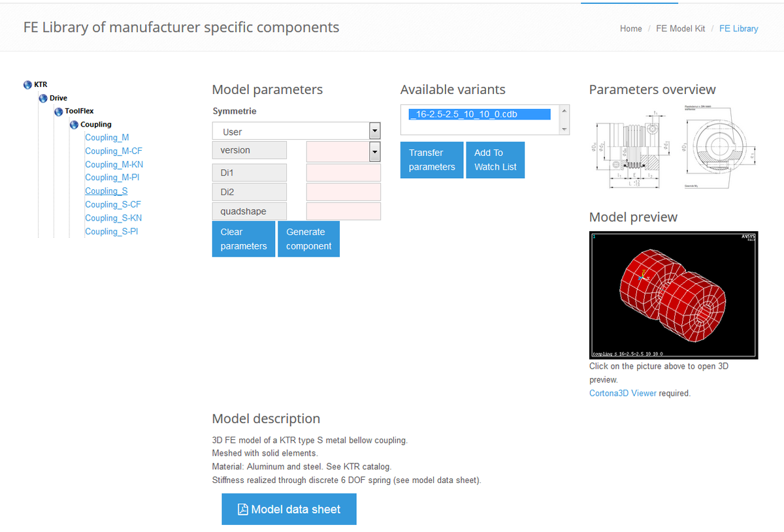Click the Di2 input field
The height and width of the screenshot is (532, 784).
pos(344,193)
